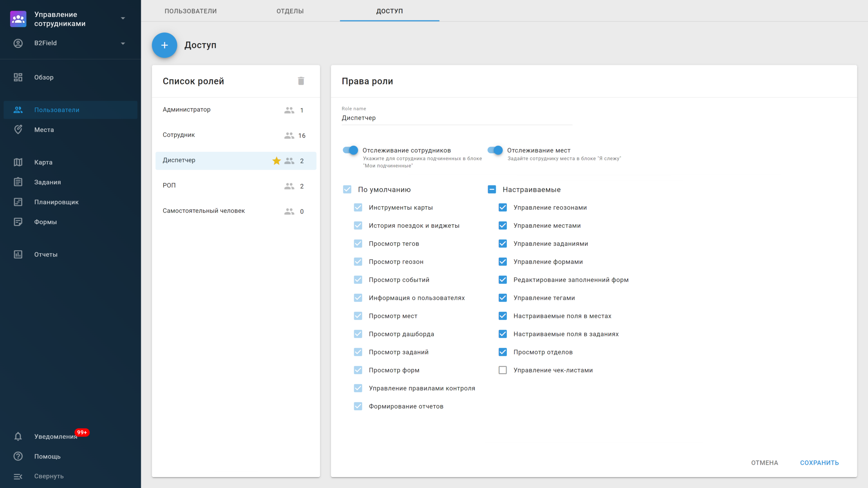Open Отчеты in the sidebar menu

[x=70, y=255]
